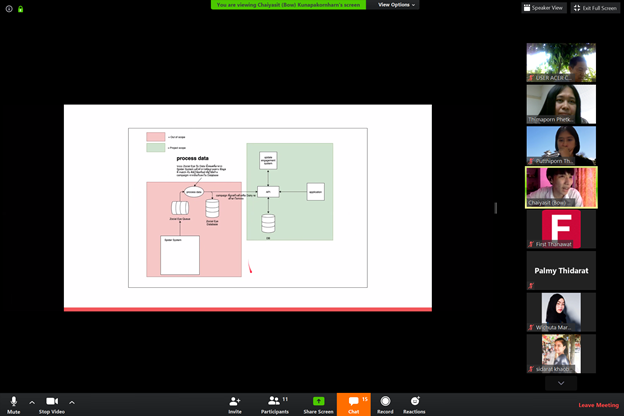Open the Invite participants icon
The height and width of the screenshot is (416, 624).
pos(235,401)
